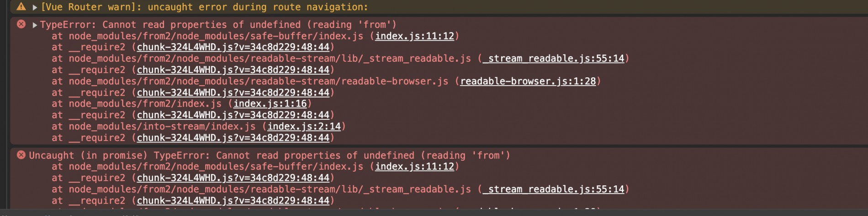Screen dimensions: 868x216
Task: Click the yellow warning icon beside Vue Router warn
Action: pyautogui.click(x=21, y=7)
